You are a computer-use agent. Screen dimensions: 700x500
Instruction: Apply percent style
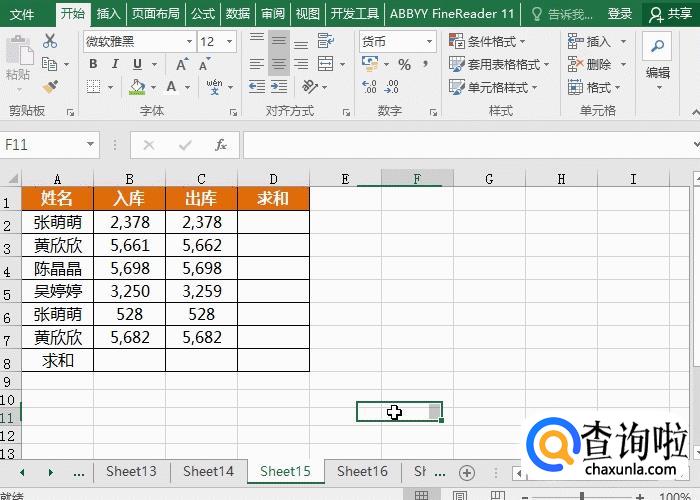pyautogui.click(x=404, y=65)
